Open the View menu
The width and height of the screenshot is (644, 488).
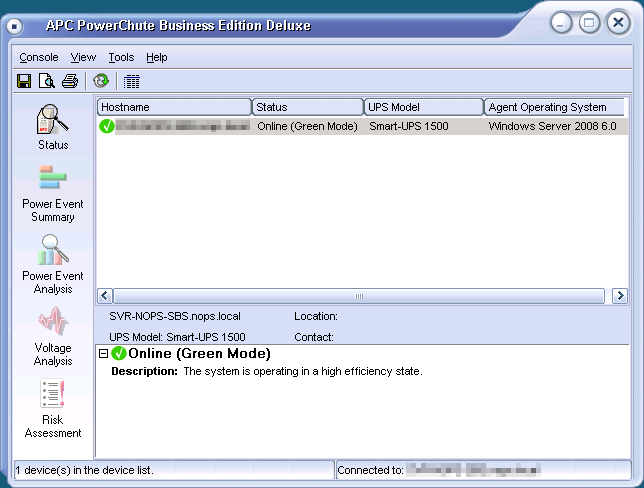[x=83, y=57]
